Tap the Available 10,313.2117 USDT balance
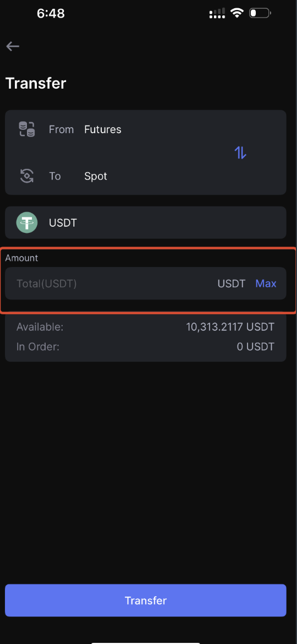The height and width of the screenshot is (644, 297). (230, 327)
